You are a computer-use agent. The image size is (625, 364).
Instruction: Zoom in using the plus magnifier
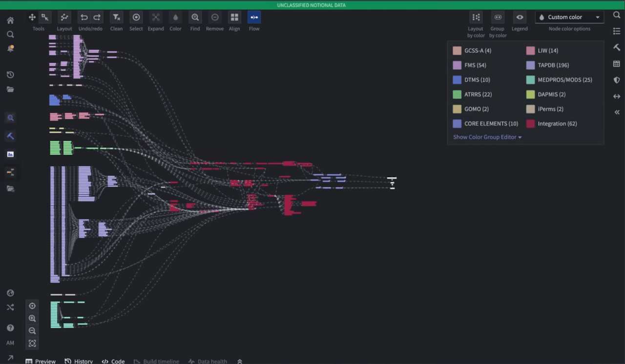point(32,318)
